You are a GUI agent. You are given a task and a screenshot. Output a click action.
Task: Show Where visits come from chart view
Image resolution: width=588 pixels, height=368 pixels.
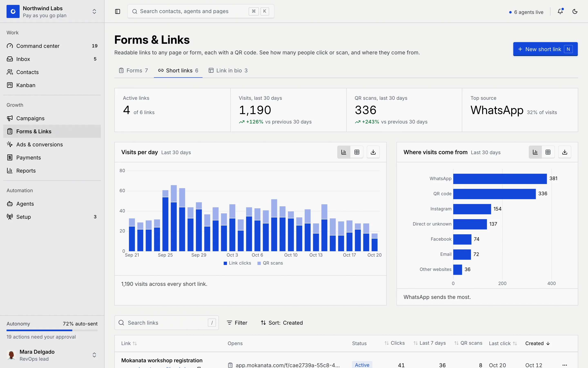tap(535, 152)
